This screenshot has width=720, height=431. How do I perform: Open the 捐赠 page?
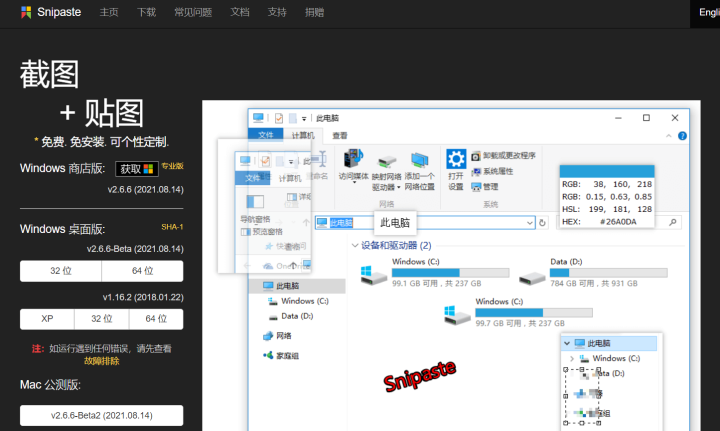coord(315,12)
